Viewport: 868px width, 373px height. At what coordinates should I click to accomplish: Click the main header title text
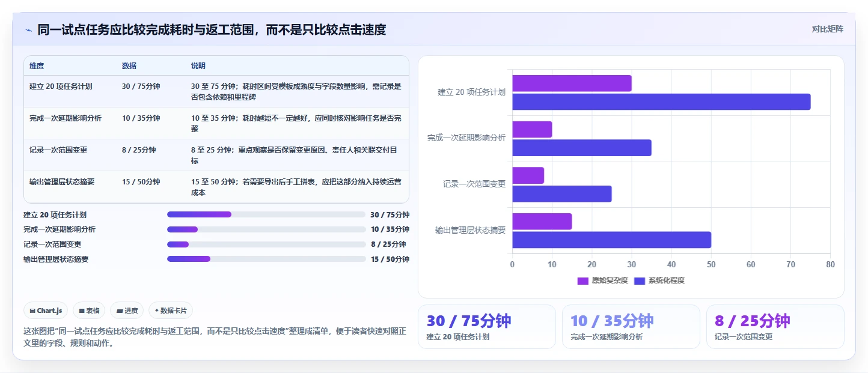[212, 29]
